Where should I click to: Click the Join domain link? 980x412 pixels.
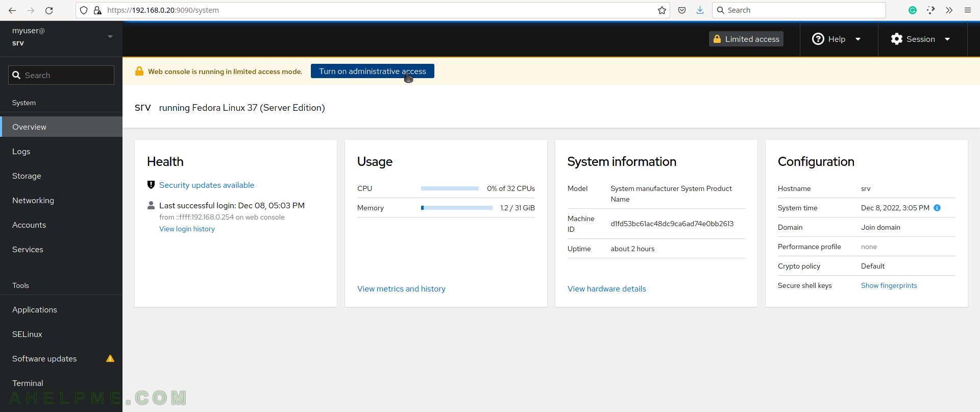coord(880,227)
